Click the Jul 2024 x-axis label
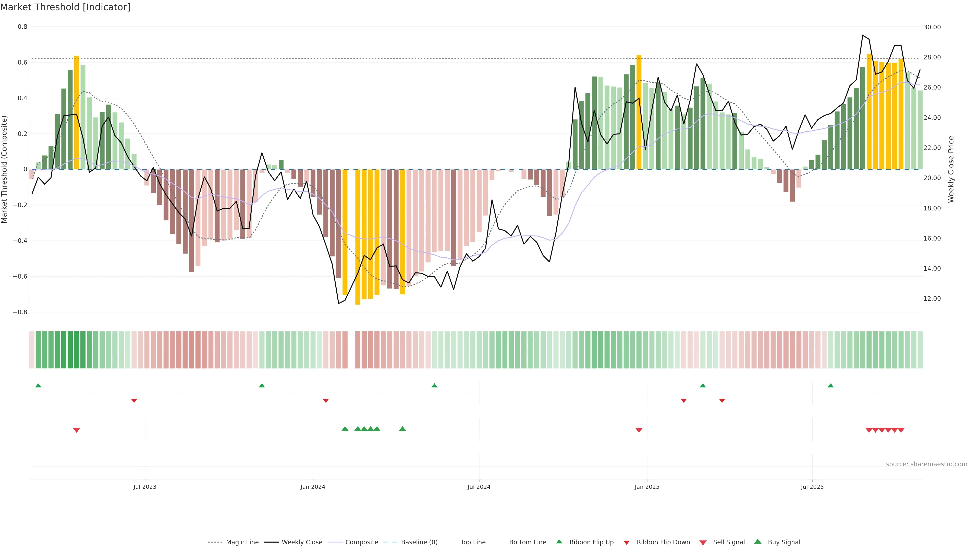The width and height of the screenshot is (980, 551). [479, 487]
